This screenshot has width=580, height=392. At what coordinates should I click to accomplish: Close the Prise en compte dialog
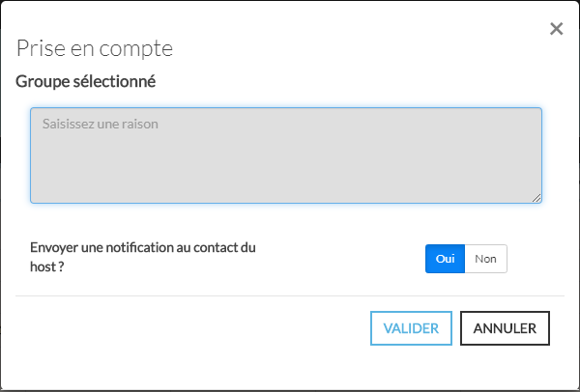pos(556,29)
